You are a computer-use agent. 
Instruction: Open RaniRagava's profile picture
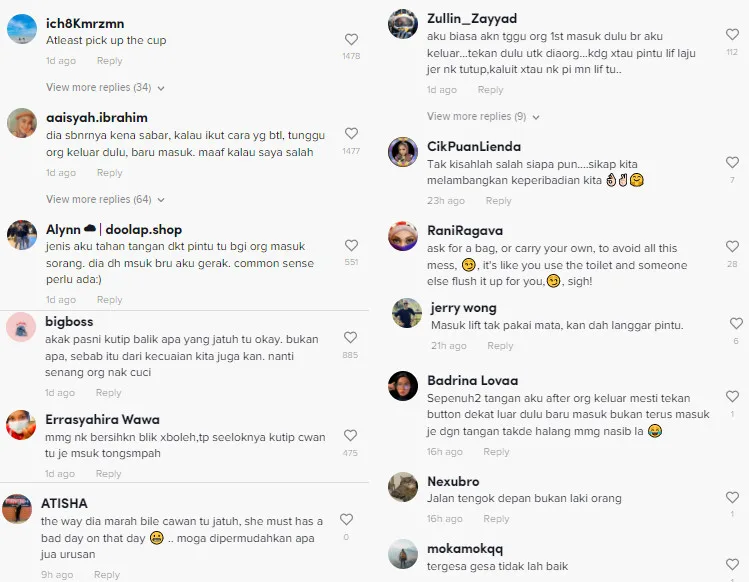tap(402, 237)
